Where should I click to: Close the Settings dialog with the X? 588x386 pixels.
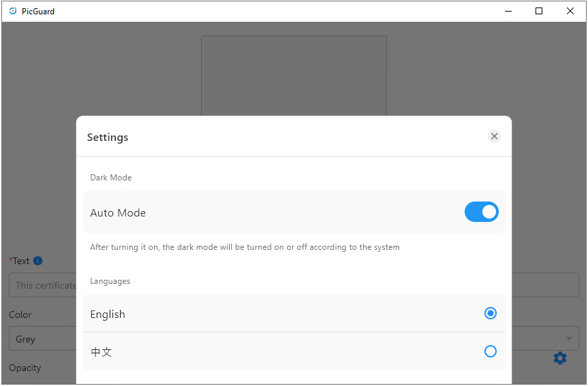click(494, 136)
